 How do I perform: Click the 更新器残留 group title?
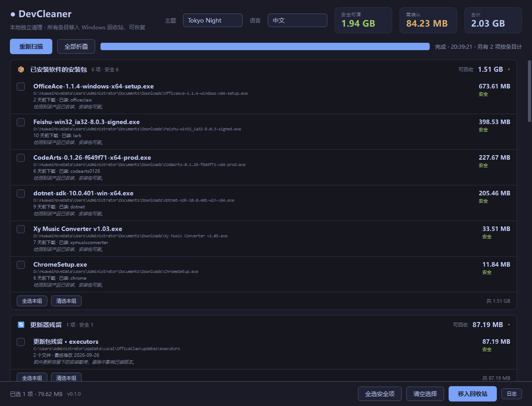click(x=46, y=325)
